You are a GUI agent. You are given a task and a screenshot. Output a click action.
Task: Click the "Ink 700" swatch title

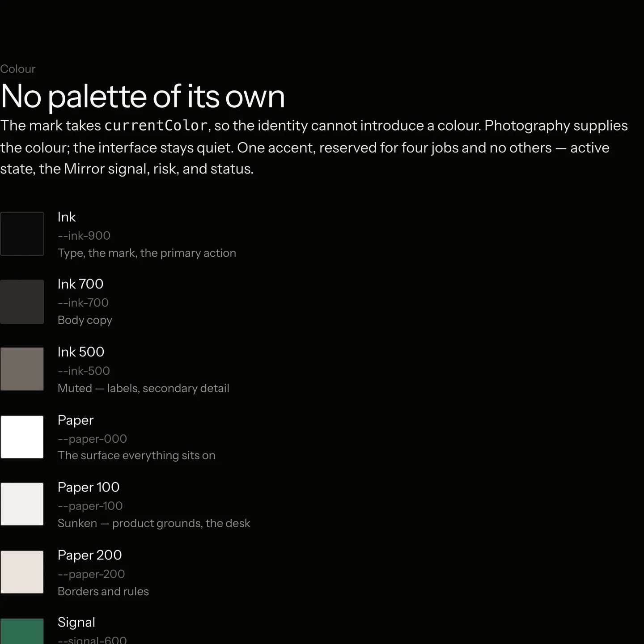pyautogui.click(x=80, y=284)
